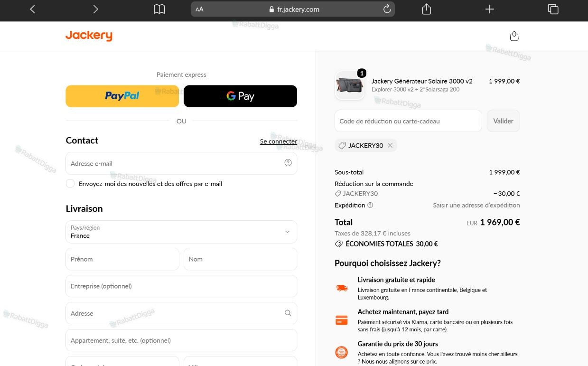Image resolution: width=588 pixels, height=366 pixels.
Task: Click the orange payment card icon
Action: pyautogui.click(x=341, y=320)
